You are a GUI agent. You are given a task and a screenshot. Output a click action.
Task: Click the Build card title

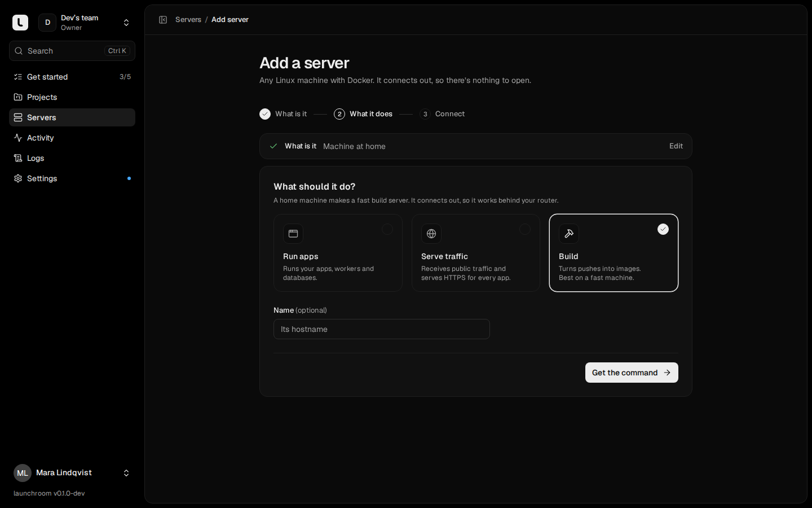[x=568, y=256]
